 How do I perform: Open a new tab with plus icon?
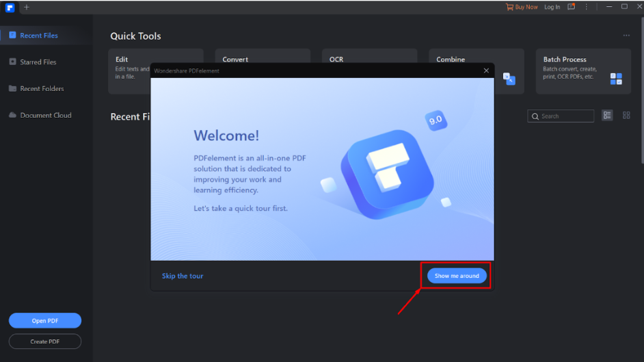(26, 8)
